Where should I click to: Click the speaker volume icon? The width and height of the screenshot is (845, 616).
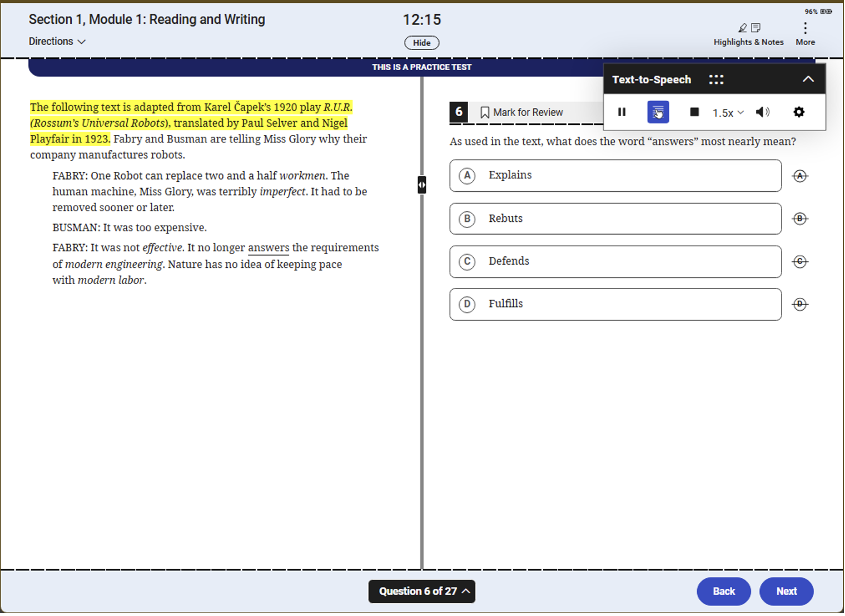point(762,112)
